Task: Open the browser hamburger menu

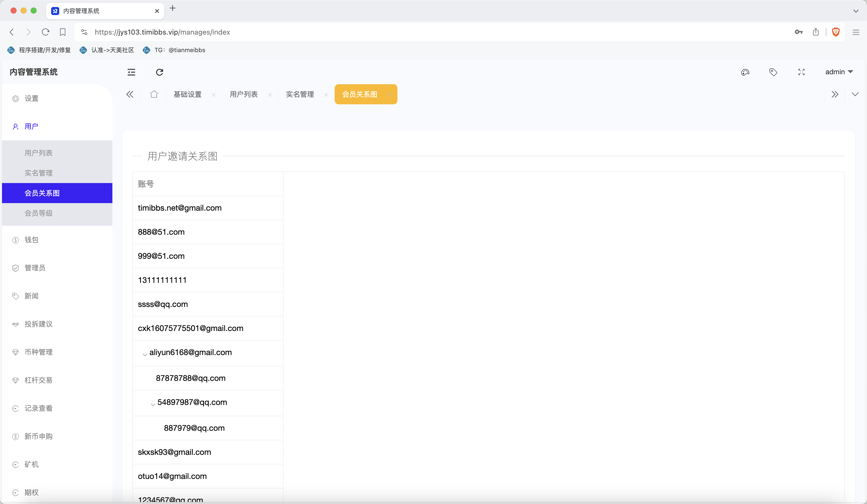Action: [x=856, y=32]
